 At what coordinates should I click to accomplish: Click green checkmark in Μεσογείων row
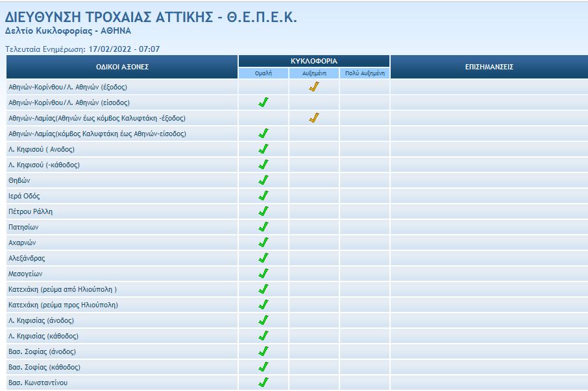(x=263, y=274)
